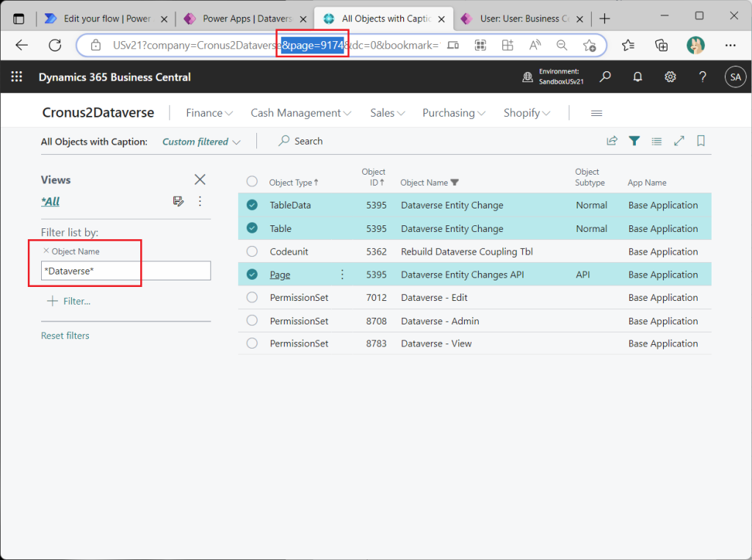Close the All Objects with Caption tab
The image size is (752, 560).
click(441, 19)
